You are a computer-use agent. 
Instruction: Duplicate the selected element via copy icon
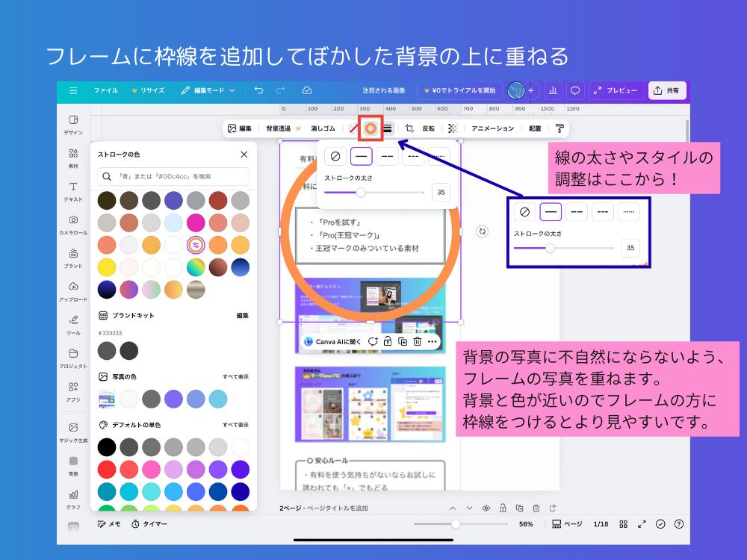click(403, 341)
